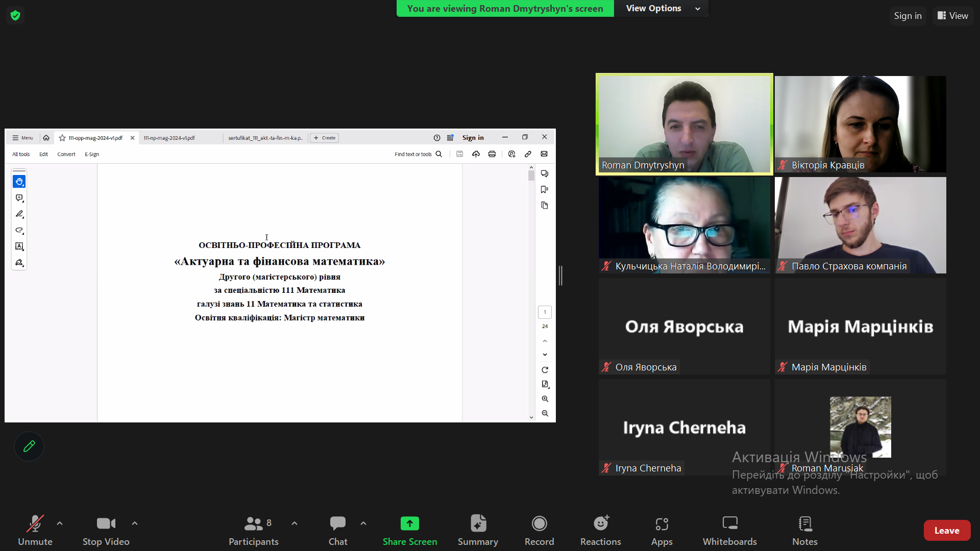Expand audio settings arrow next to Unmute
The height and width of the screenshot is (551, 980).
pos(60,523)
